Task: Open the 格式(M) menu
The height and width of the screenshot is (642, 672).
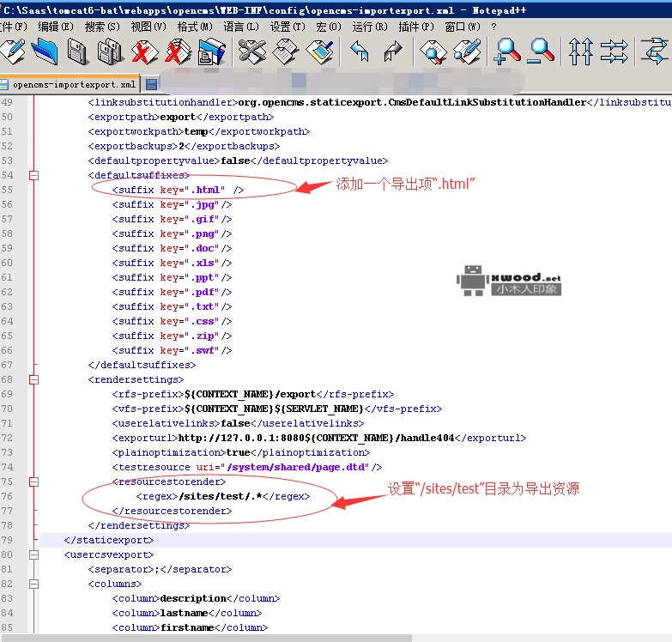Action: [x=195, y=27]
